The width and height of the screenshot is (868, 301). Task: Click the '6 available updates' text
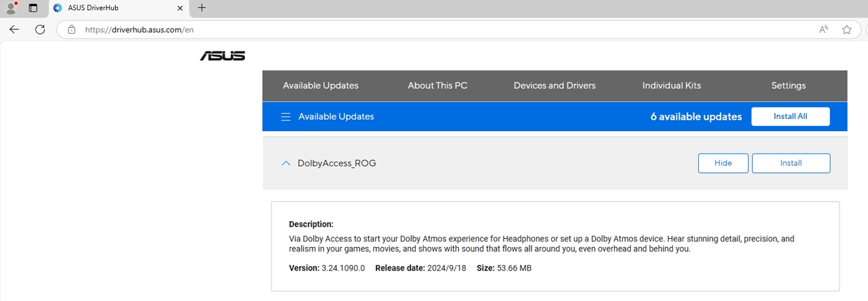[x=696, y=116]
